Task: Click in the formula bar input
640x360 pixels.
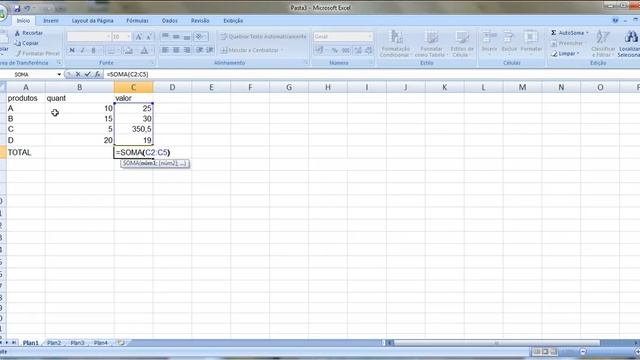Action: point(371,74)
